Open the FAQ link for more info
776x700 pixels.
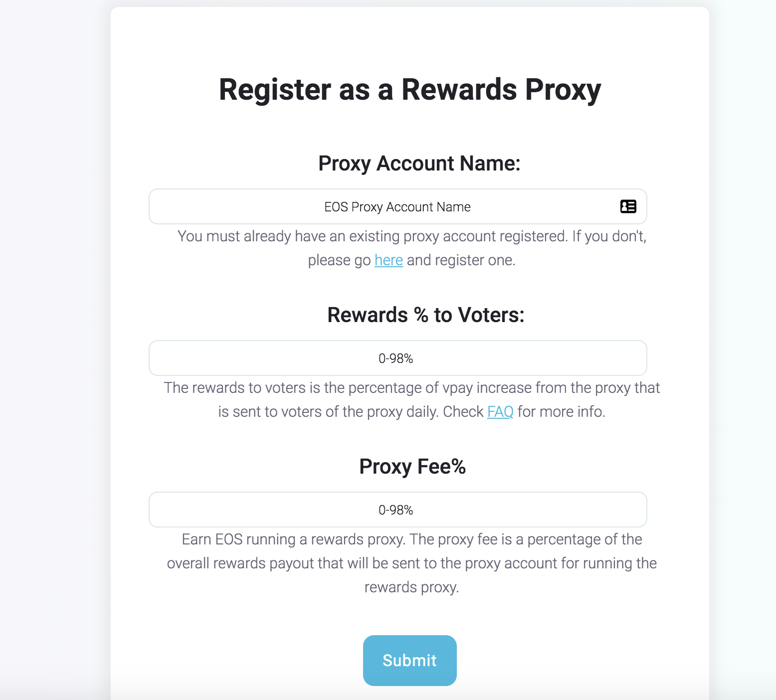tap(500, 412)
